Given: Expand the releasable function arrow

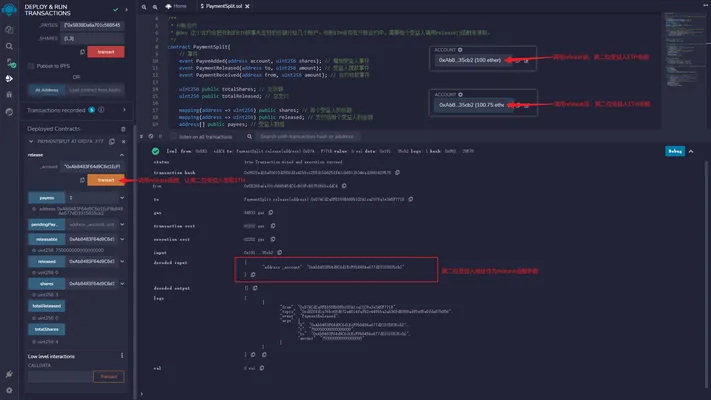Looking at the screenshot, I should (x=122, y=239).
